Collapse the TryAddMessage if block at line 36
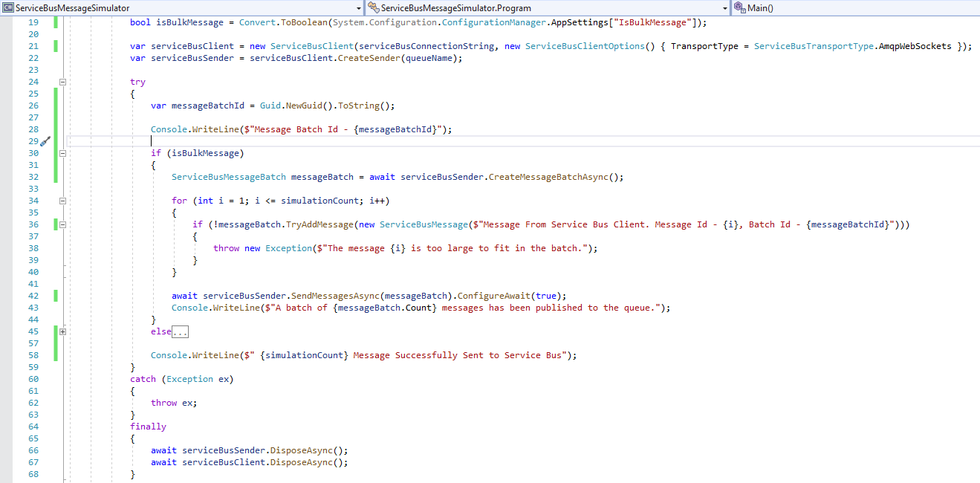 click(62, 224)
